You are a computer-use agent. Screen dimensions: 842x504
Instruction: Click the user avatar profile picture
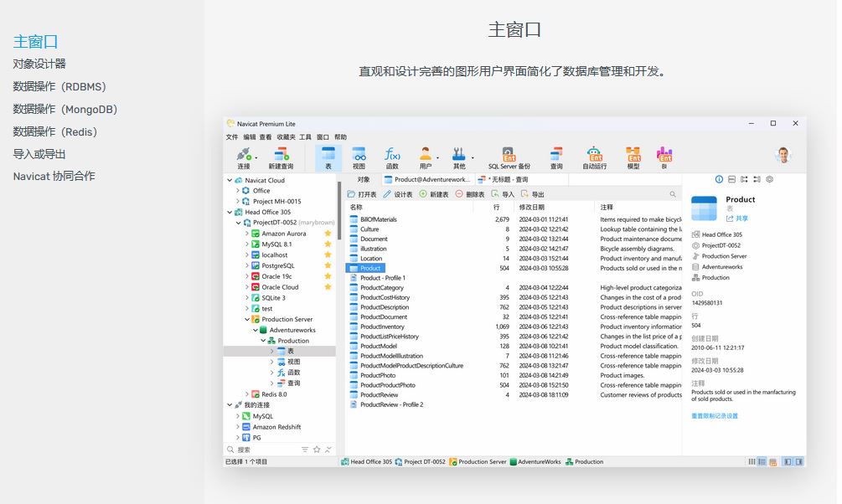coord(783,155)
